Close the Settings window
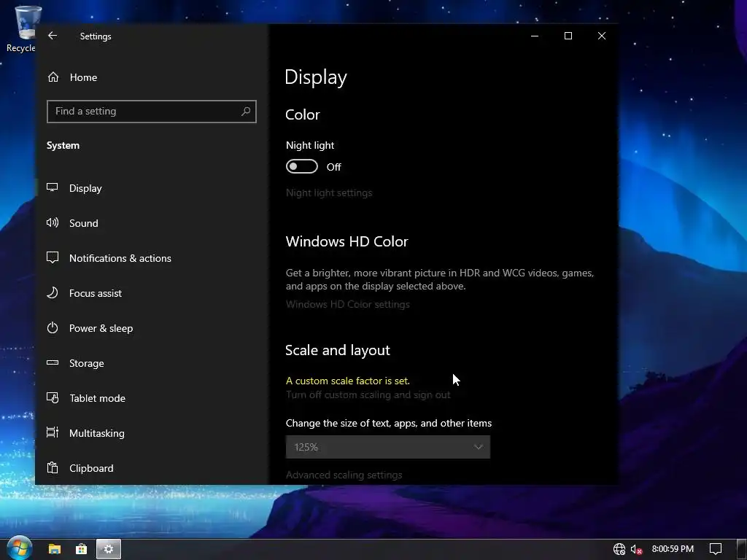747x560 pixels. [x=602, y=36]
